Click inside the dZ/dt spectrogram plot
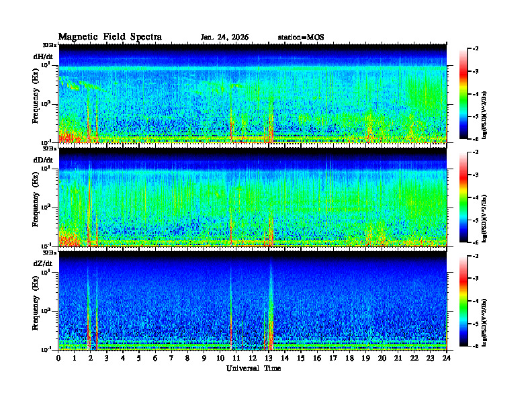Image resolution: width=532 pixels, height=411 pixels. click(x=253, y=301)
